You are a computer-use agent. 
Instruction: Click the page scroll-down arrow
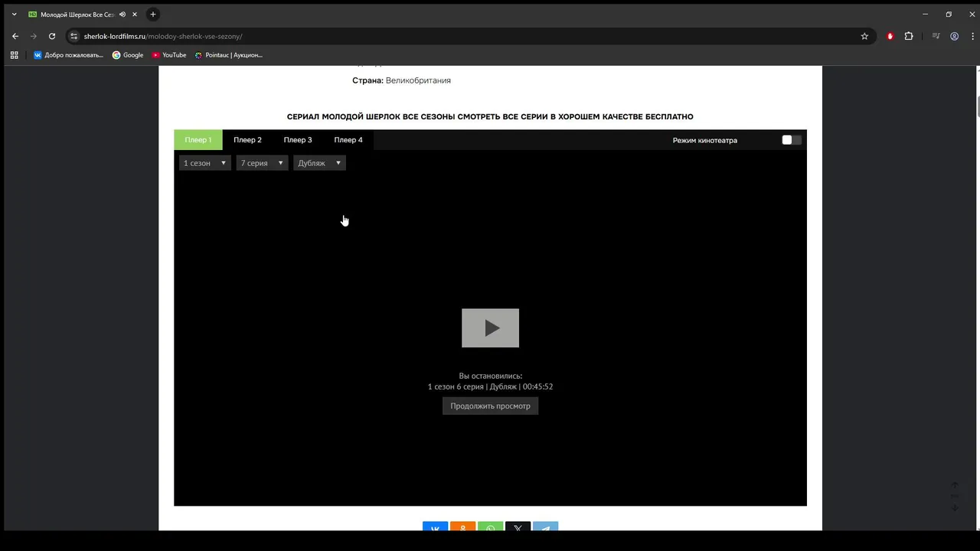coord(955,507)
